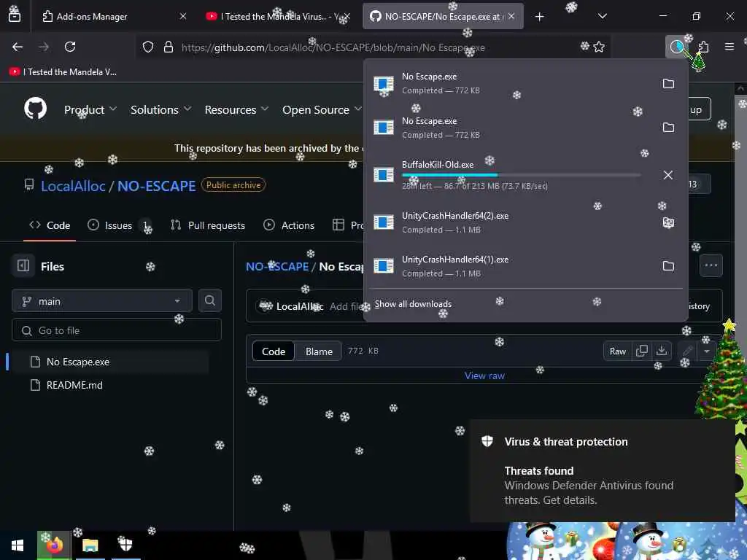The height and width of the screenshot is (560, 747).
Task: Open the more edit options caret
Action: tap(707, 351)
